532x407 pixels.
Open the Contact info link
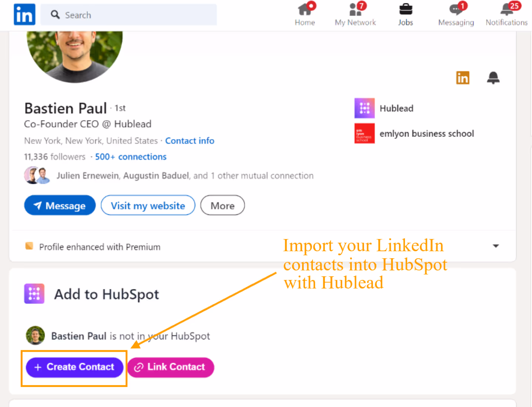point(190,141)
